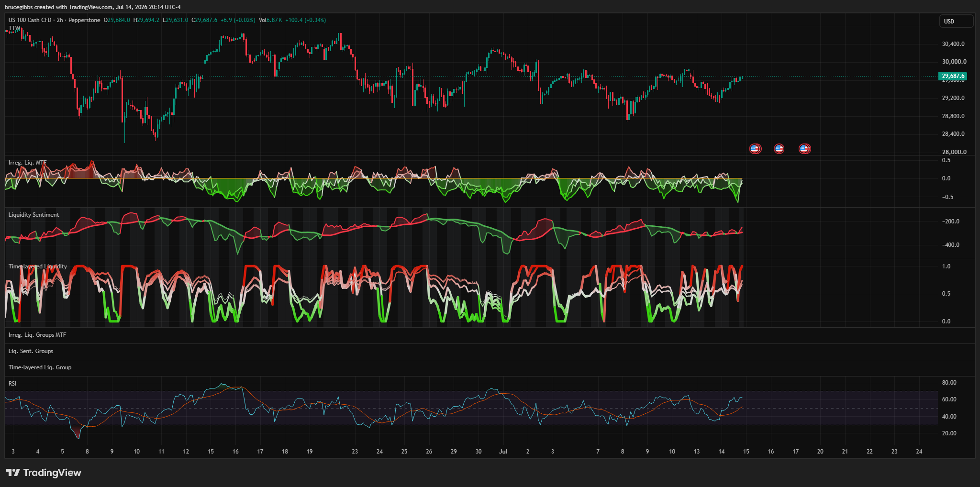Click the 12 date label on time axis
Image resolution: width=980 pixels, height=487 pixels.
point(186,451)
